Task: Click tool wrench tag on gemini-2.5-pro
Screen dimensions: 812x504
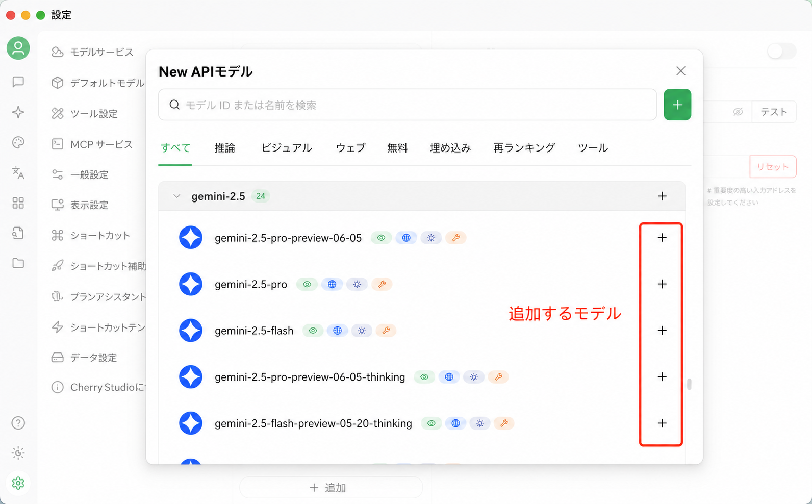Action: coord(382,284)
